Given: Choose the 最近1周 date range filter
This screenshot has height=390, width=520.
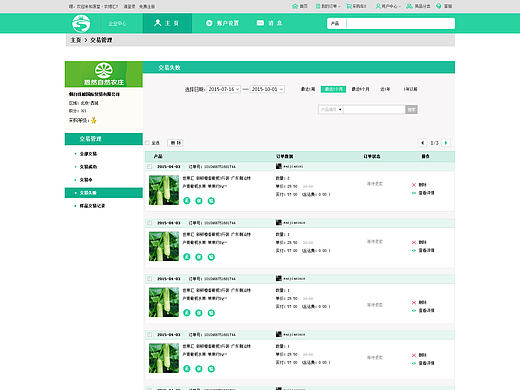Looking at the screenshot, I should click(308, 89).
